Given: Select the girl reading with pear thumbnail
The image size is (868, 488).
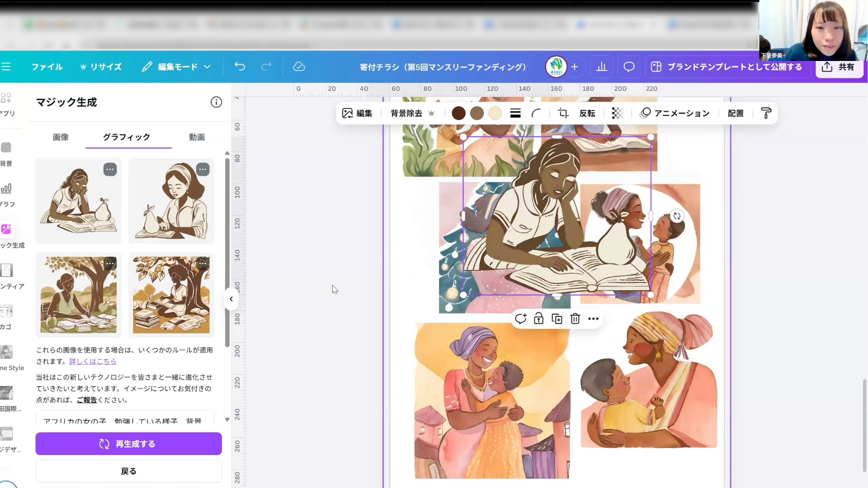Looking at the screenshot, I should click(79, 201).
